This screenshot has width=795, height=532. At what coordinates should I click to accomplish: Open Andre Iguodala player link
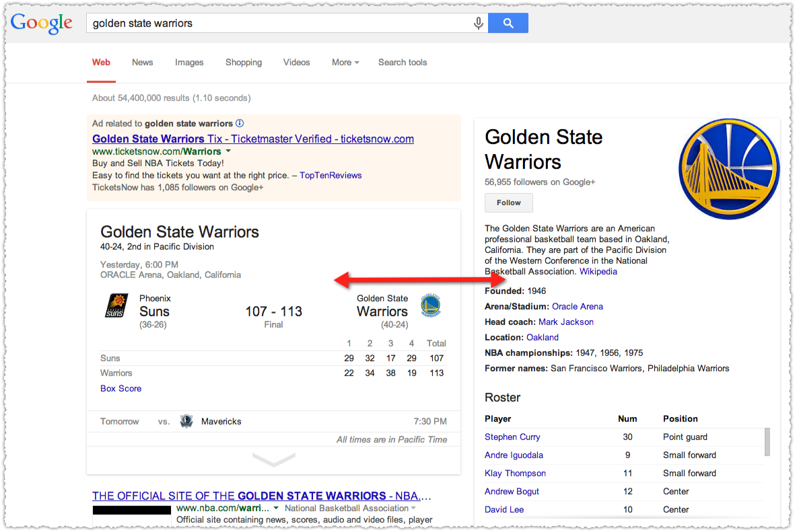coord(514,455)
